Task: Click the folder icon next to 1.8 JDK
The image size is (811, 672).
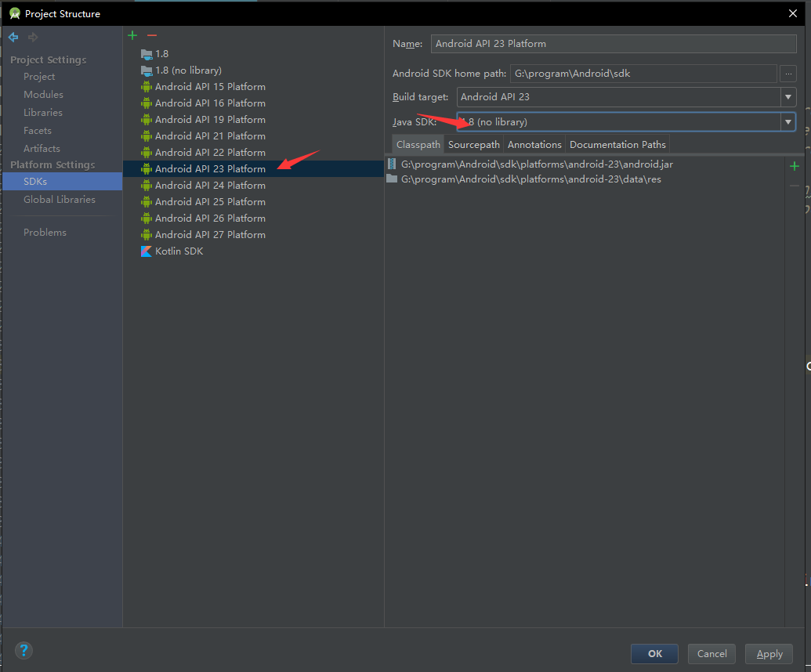Action: click(x=147, y=54)
